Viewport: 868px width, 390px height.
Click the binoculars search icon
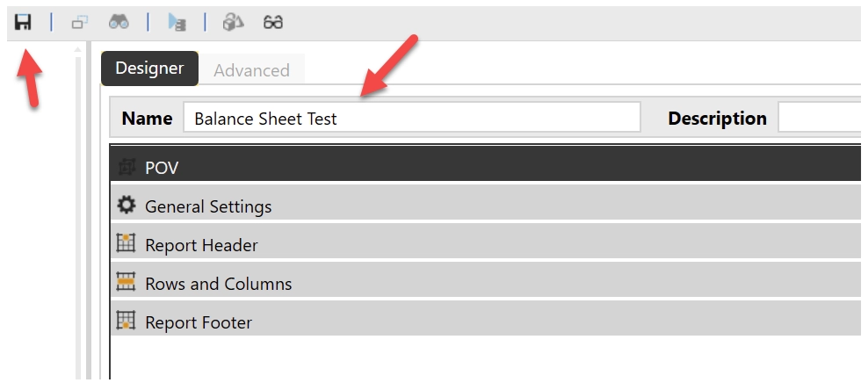(119, 23)
